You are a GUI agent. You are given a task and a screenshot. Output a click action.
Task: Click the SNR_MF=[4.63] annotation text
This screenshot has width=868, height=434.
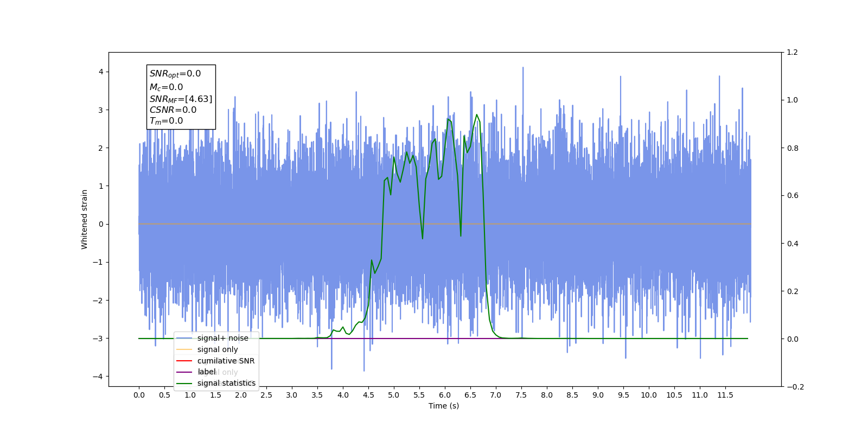click(181, 99)
